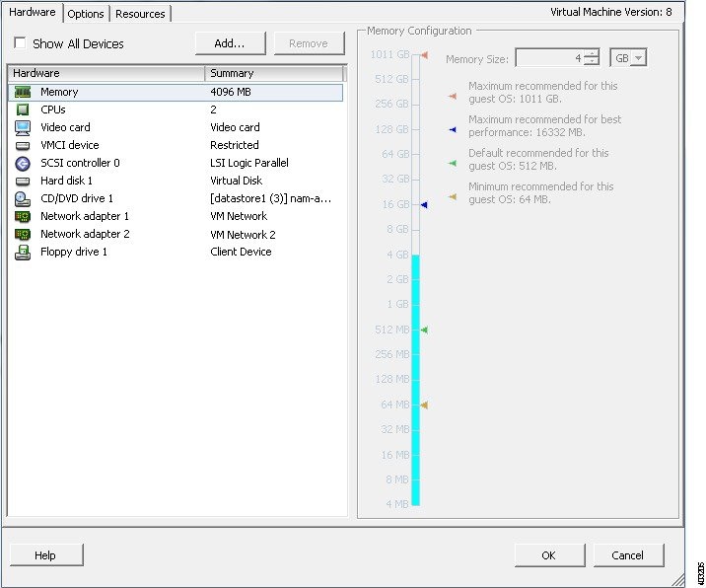Click the Hard disk 1 icon
This screenshot has height=588, width=706.
click(x=23, y=182)
